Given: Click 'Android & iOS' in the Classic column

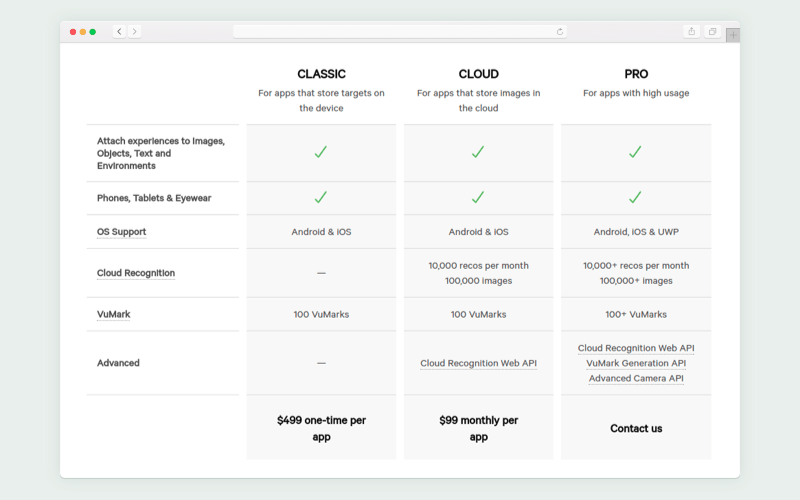Looking at the screenshot, I should pyautogui.click(x=321, y=232).
